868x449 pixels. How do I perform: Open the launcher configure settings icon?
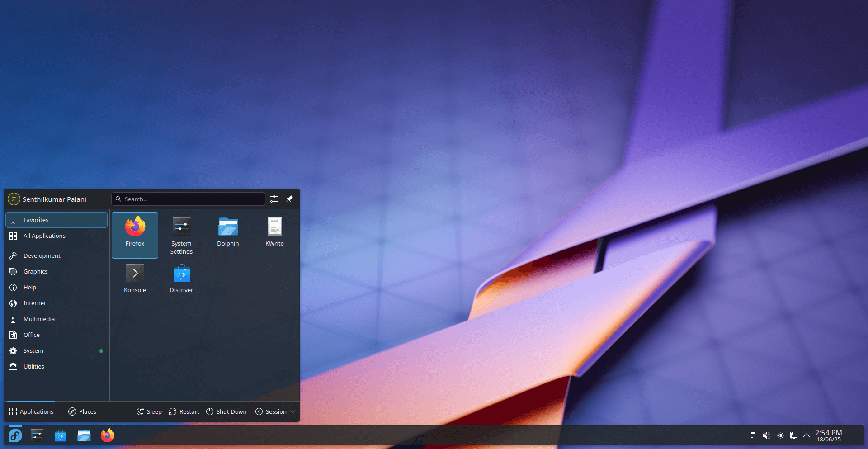coord(274,199)
